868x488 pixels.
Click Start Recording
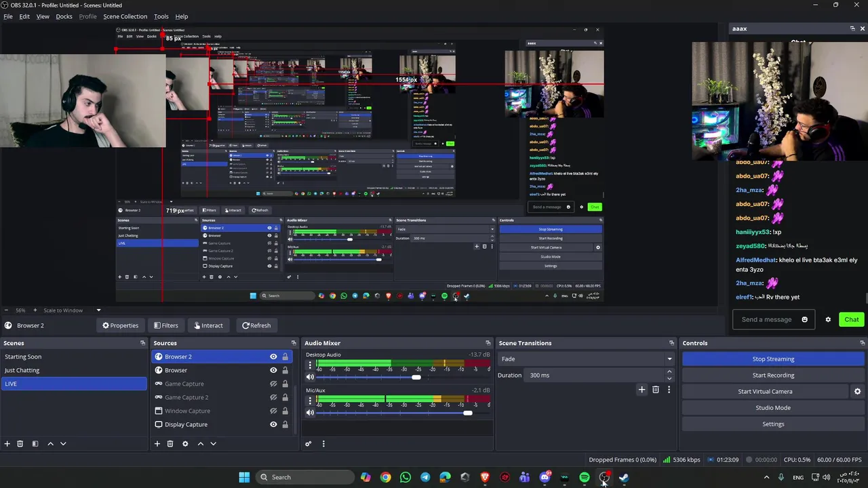click(x=773, y=375)
